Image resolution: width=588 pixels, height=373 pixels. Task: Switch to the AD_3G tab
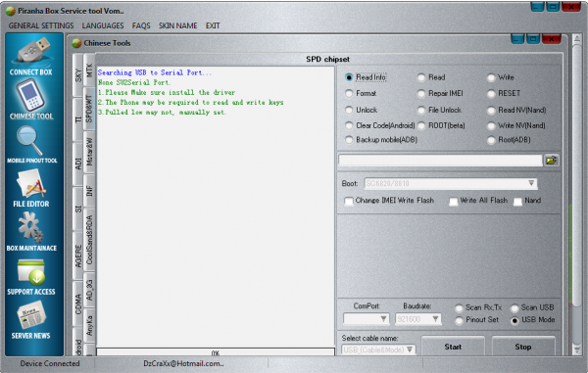pyautogui.click(x=89, y=290)
